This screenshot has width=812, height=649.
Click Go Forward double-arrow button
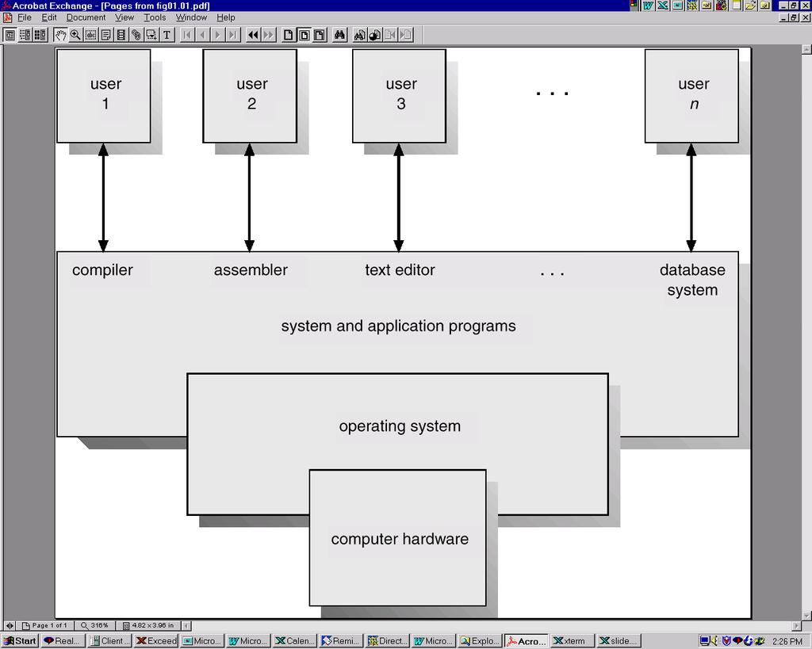(268, 35)
